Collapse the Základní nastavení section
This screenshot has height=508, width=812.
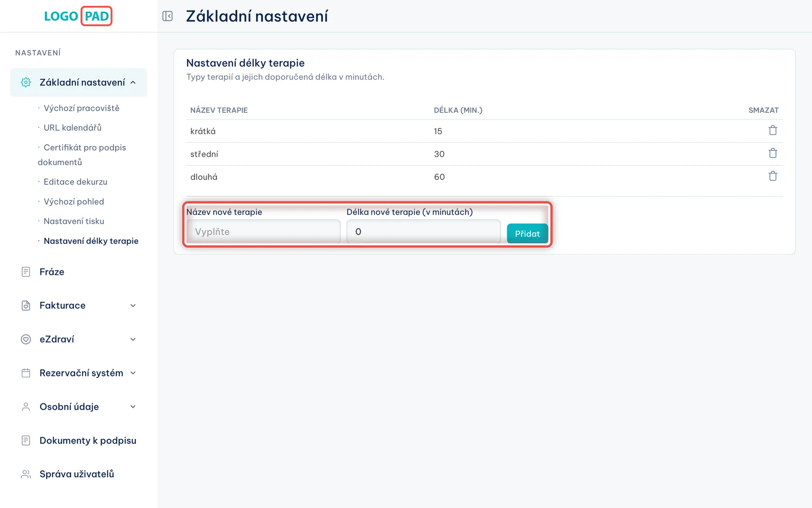[x=133, y=83]
